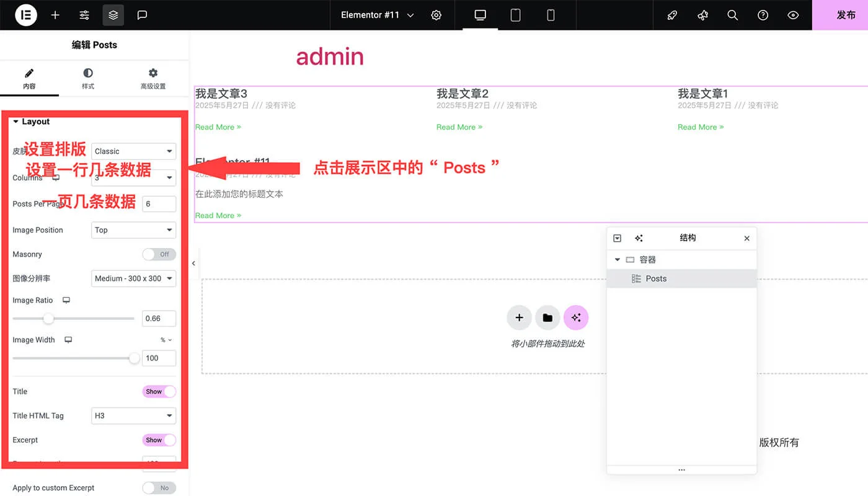Click the Elementor logo icon
The image size is (868, 496).
26,15
